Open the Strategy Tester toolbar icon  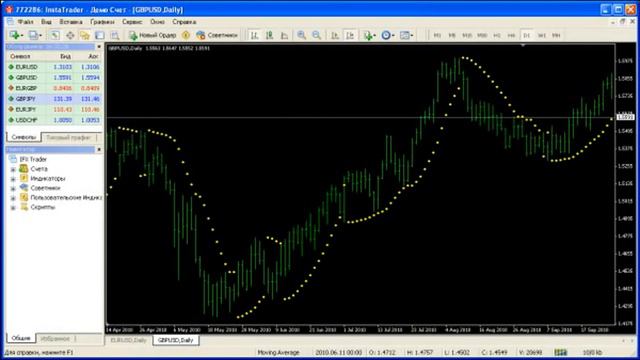[115, 36]
